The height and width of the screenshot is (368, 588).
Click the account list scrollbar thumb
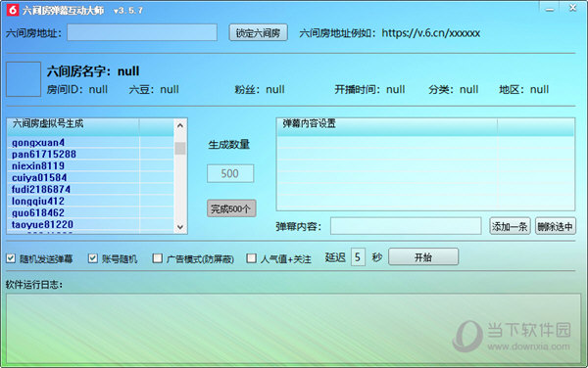[x=180, y=148]
